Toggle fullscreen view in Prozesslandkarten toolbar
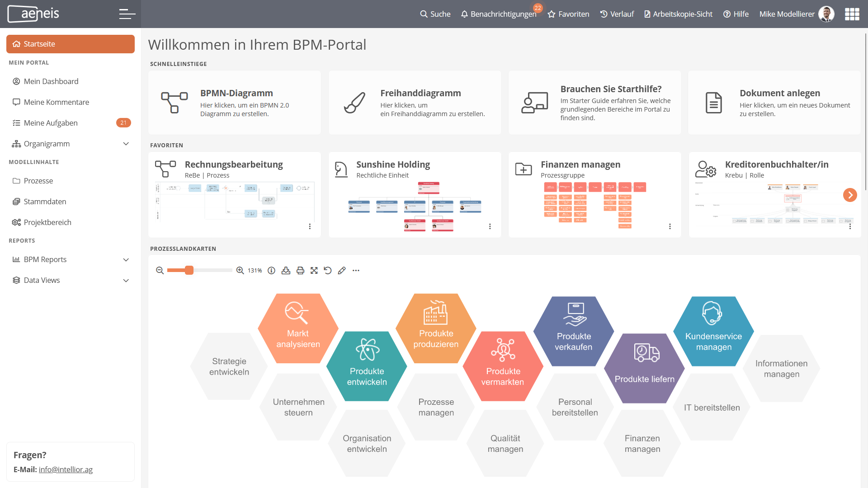This screenshot has height=488, width=868. (x=314, y=271)
